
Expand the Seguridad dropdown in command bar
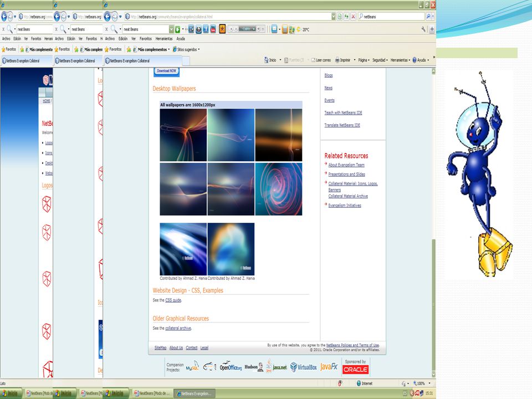click(380, 60)
